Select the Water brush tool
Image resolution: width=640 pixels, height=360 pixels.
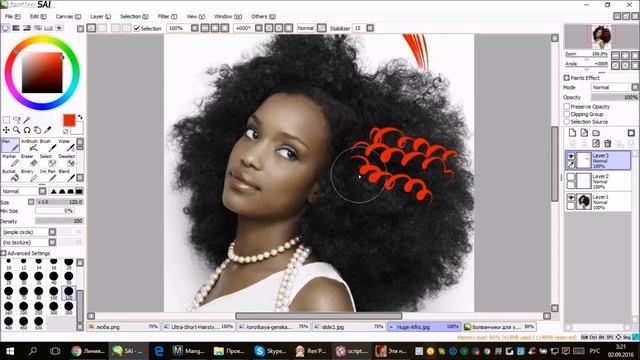67,146
